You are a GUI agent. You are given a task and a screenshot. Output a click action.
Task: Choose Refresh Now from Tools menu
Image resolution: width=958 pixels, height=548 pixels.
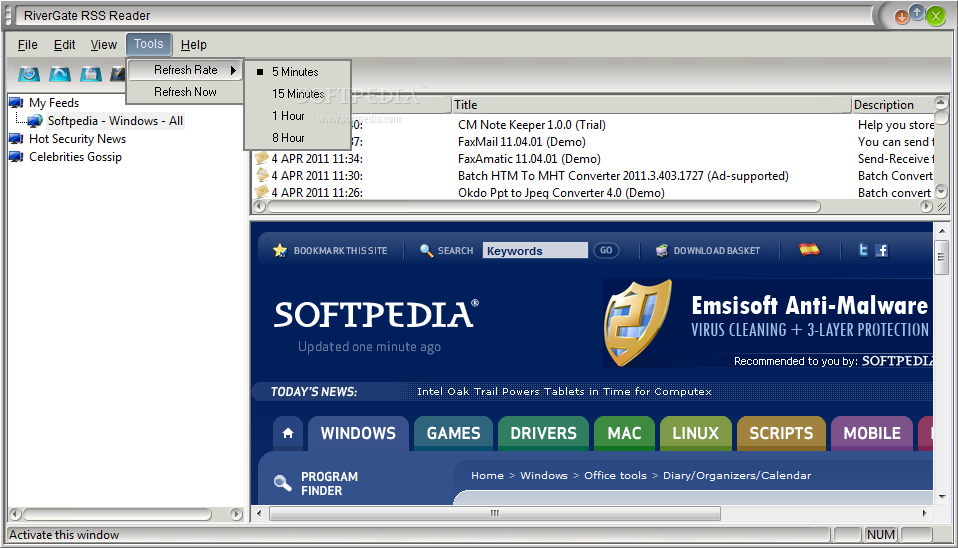[x=185, y=92]
